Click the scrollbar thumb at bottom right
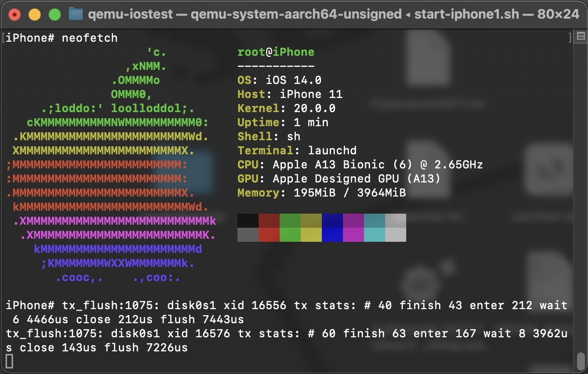Screen dimensions: 588x374 pyautogui.click(x=581, y=360)
